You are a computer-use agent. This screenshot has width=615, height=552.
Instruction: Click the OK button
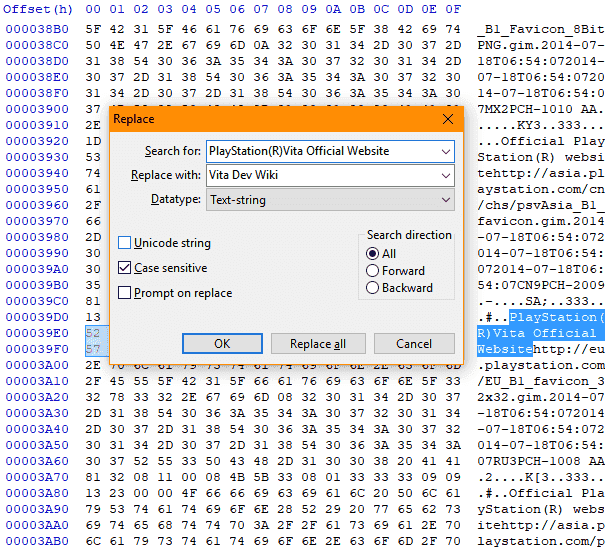[222, 344]
